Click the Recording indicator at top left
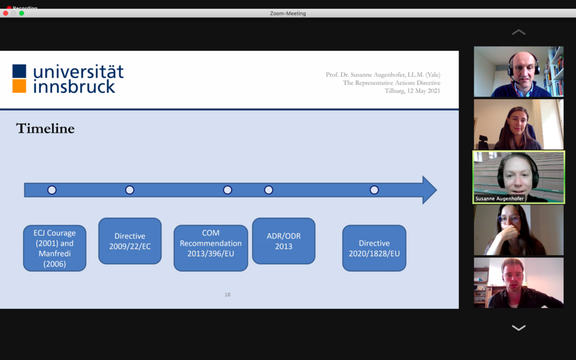Image resolution: width=576 pixels, height=360 pixels. pyautogui.click(x=22, y=7)
